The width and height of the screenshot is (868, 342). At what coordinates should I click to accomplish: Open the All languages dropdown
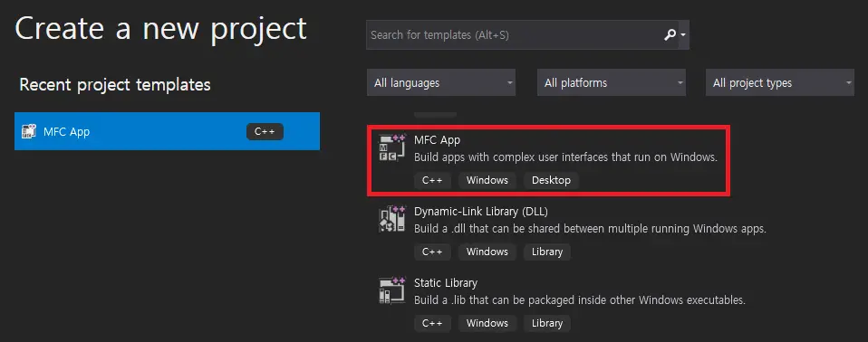point(441,83)
